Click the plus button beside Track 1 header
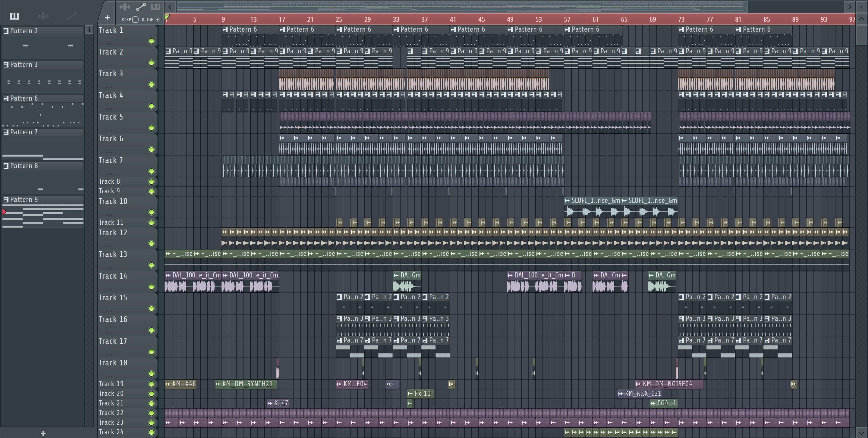 tap(108, 18)
